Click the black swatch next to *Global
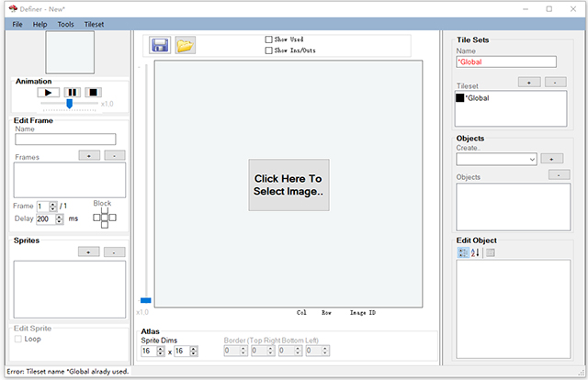The height and width of the screenshot is (380, 588). pyautogui.click(x=459, y=98)
